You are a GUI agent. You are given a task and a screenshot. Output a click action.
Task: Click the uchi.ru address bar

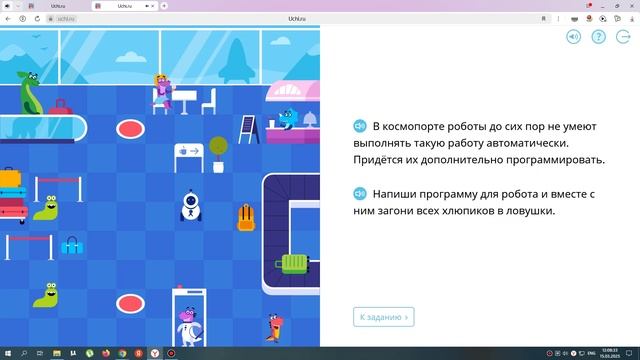297,19
